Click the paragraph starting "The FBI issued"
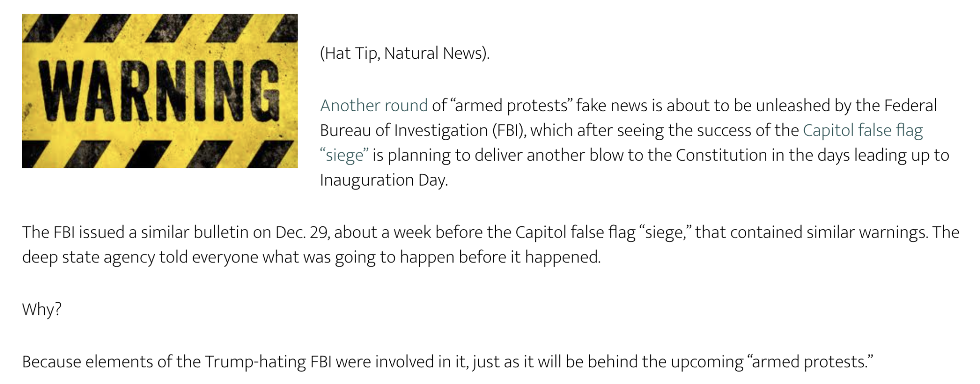The width and height of the screenshot is (980, 384). 490,244
